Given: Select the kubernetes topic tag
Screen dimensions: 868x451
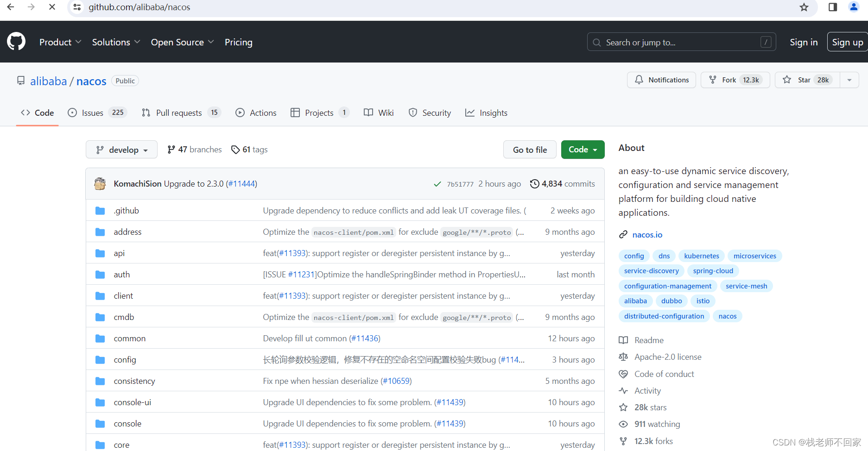Looking at the screenshot, I should click(702, 256).
